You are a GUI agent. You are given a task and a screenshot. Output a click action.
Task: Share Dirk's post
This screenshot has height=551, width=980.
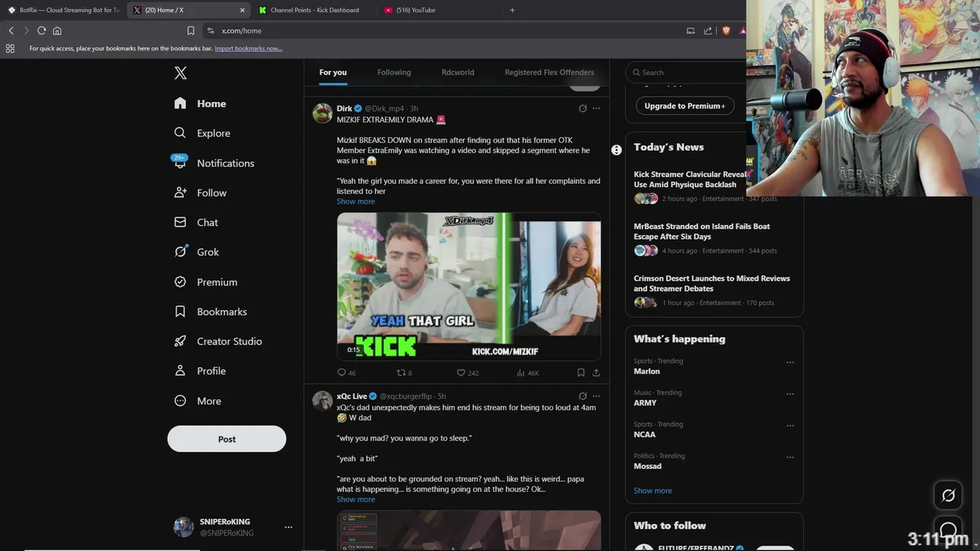point(596,373)
